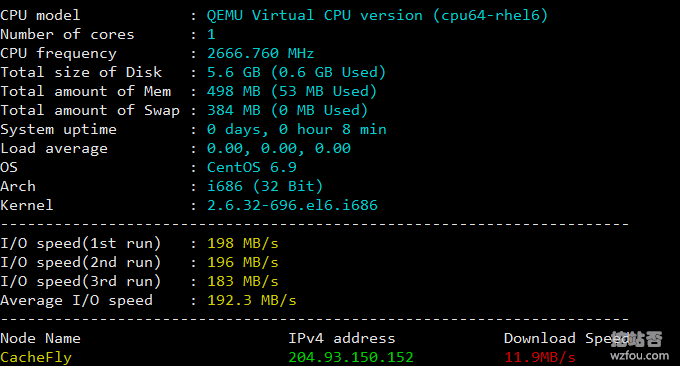Viewport: 680px width, 366px height.
Task: Click the CPU frequency 2666.760 MHz text
Action: (x=260, y=53)
